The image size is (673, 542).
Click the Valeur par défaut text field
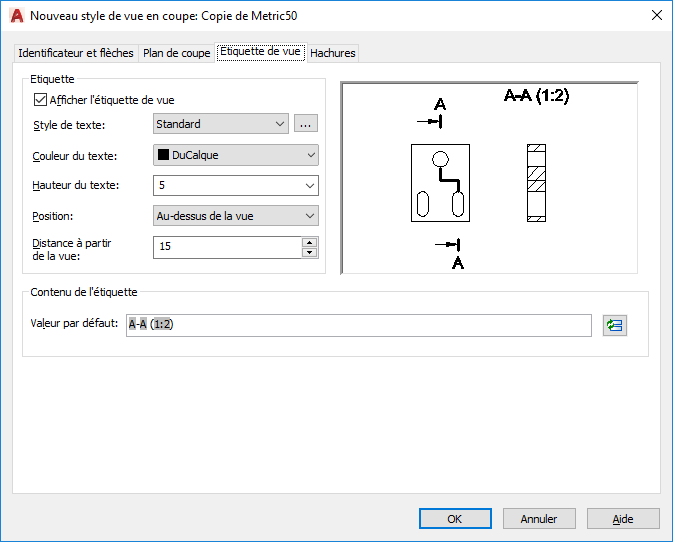[x=358, y=325]
